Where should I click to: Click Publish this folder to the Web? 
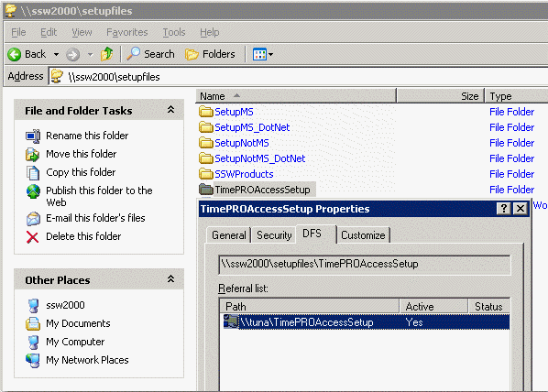(x=99, y=196)
